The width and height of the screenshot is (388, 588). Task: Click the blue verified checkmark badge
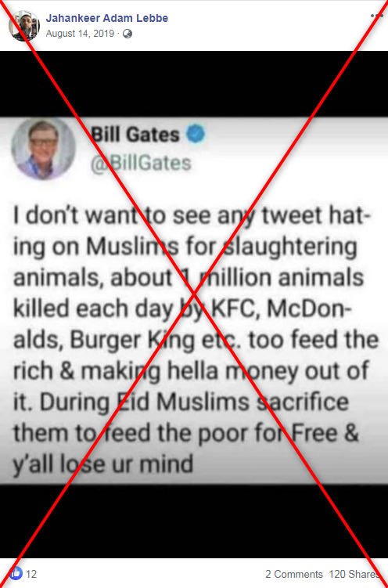196,134
